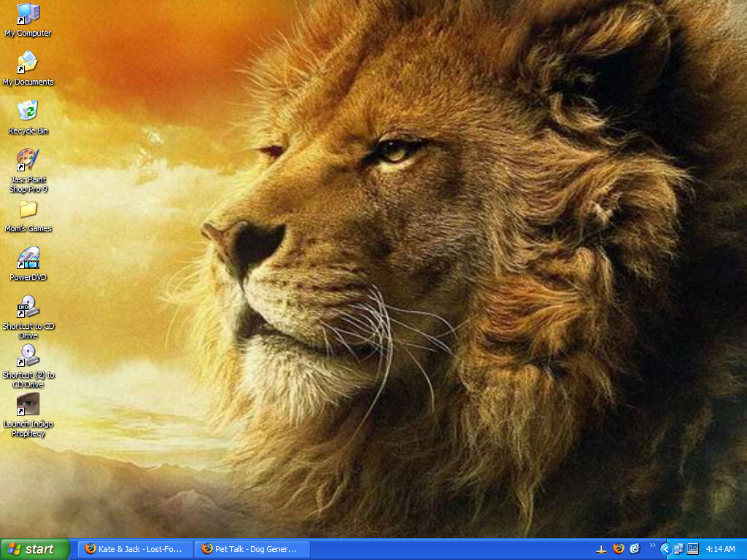Expand the quick launch overflow chevron
The height and width of the screenshot is (560, 747).
[652, 545]
